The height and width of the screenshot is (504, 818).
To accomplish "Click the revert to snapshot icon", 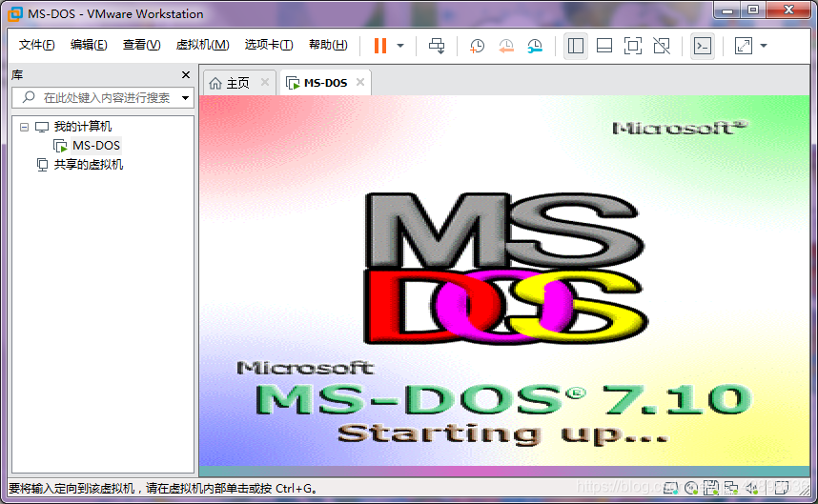I will coord(506,46).
